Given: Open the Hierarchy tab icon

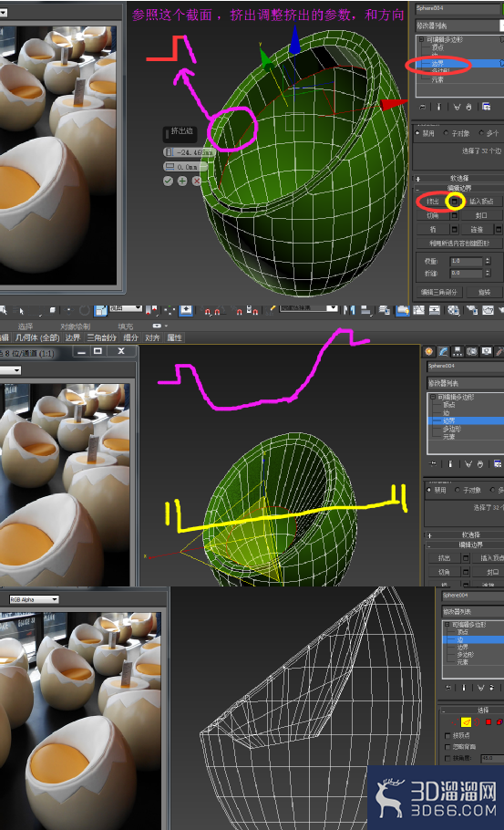Looking at the screenshot, I should coord(458,351).
